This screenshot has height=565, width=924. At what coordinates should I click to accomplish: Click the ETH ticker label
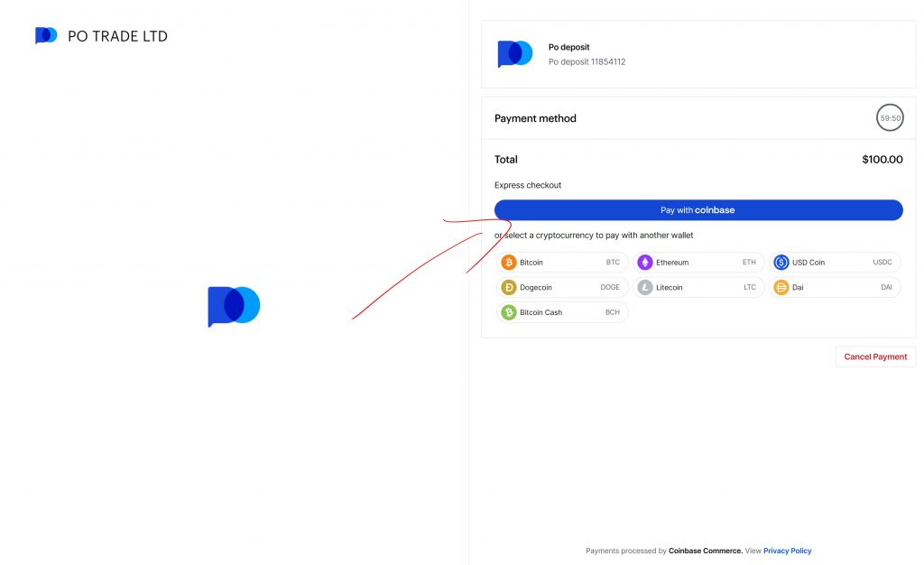coord(749,262)
